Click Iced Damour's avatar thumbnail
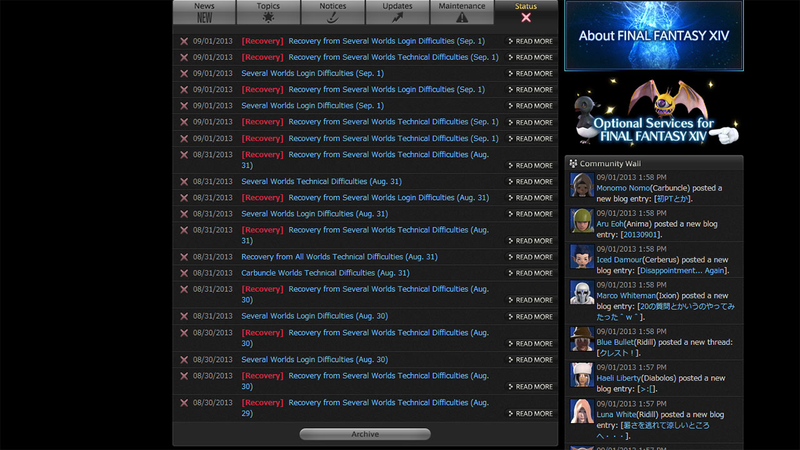800x450 pixels. (582, 256)
